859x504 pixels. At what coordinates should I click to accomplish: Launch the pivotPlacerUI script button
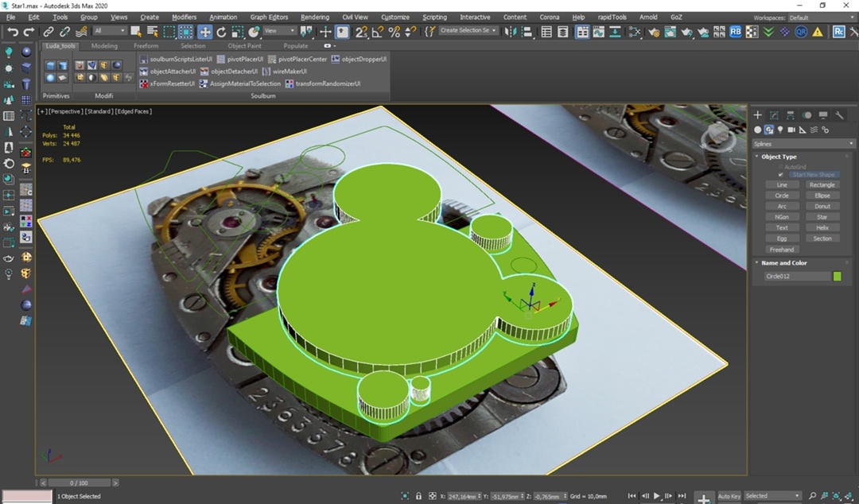pyautogui.click(x=240, y=59)
